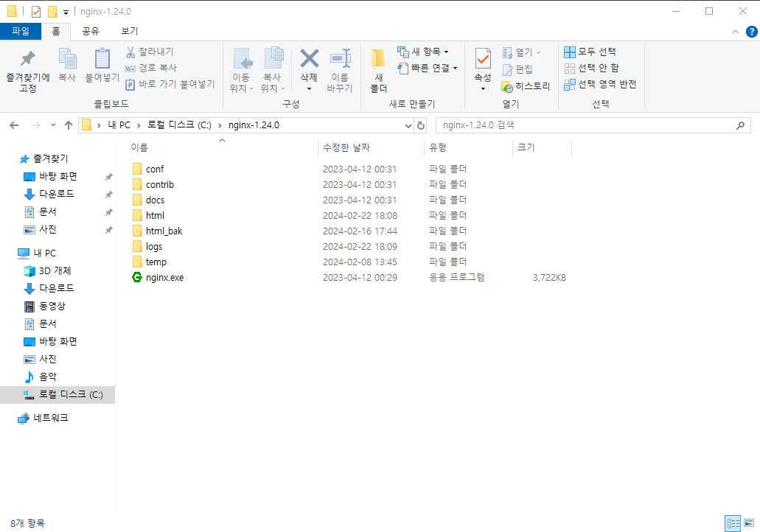Image resolution: width=760 pixels, height=532 pixels.
Task: Switch to the 홈 (Home) tab
Action: point(56,31)
